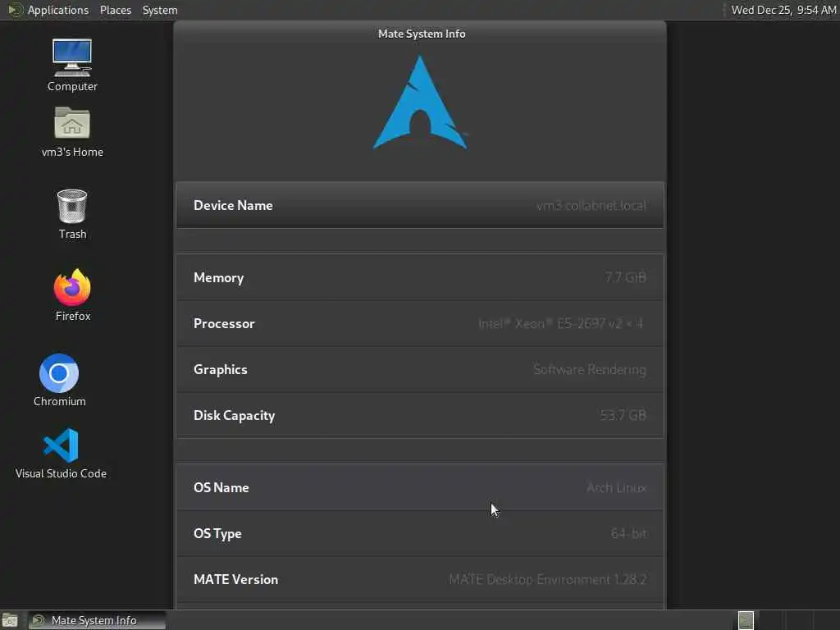Click the Software Rendering value
The image size is (840, 630).
click(589, 370)
